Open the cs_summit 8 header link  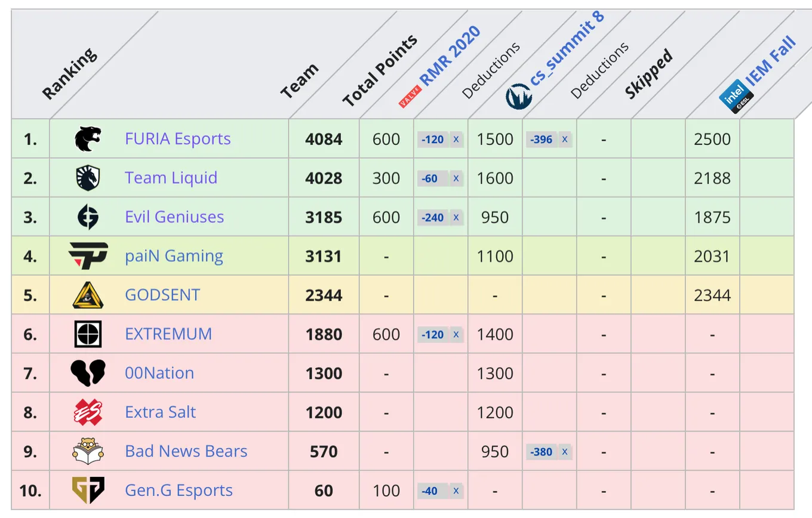567,49
